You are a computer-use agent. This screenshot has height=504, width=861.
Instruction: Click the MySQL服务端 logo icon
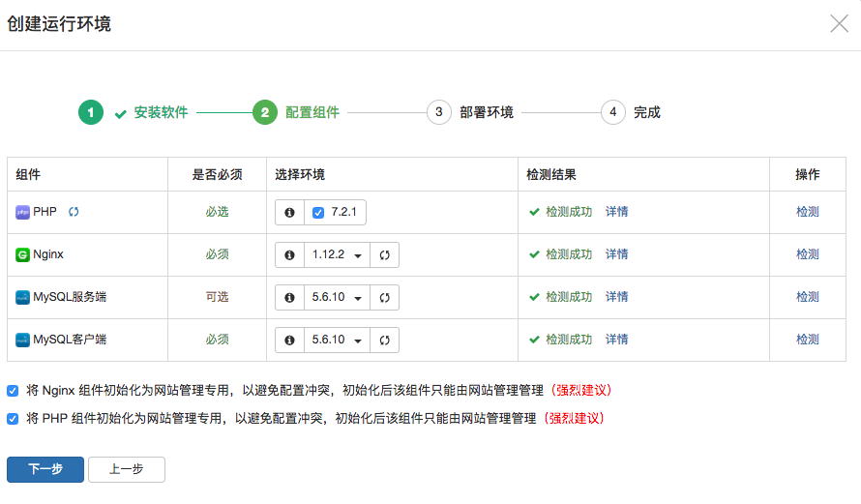[x=22, y=298]
